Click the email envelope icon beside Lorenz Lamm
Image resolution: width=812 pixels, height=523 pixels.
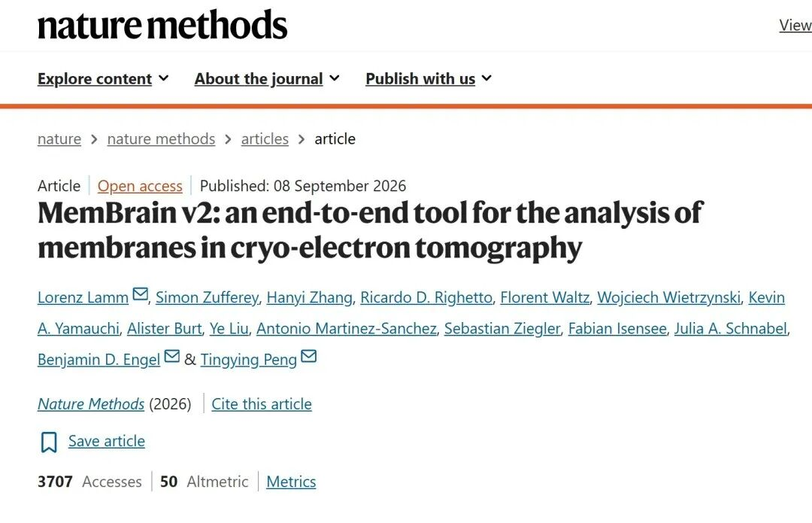tap(141, 294)
